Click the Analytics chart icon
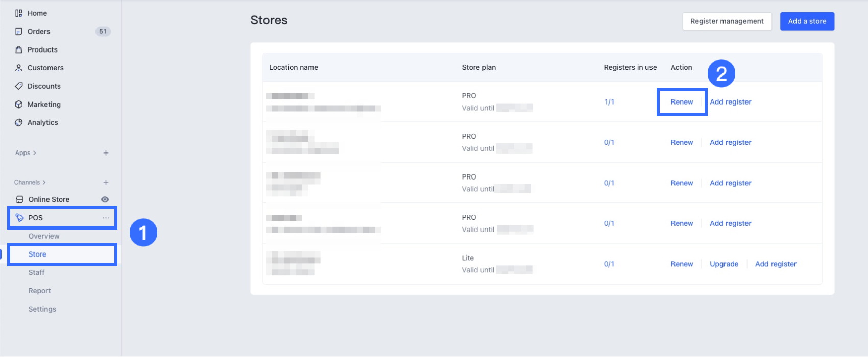The height and width of the screenshot is (357, 868). (19, 123)
